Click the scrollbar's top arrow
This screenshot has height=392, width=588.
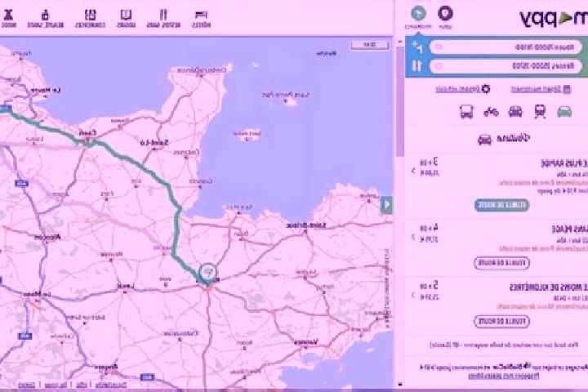[x=400, y=41]
